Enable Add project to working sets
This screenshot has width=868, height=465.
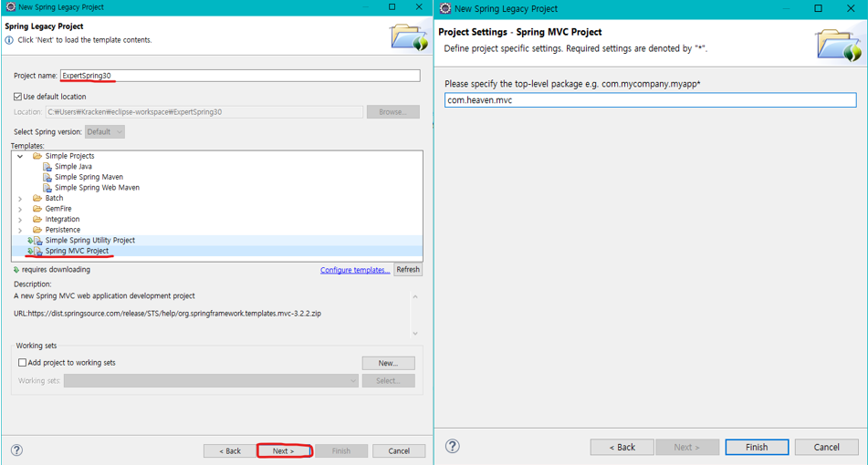click(22, 363)
